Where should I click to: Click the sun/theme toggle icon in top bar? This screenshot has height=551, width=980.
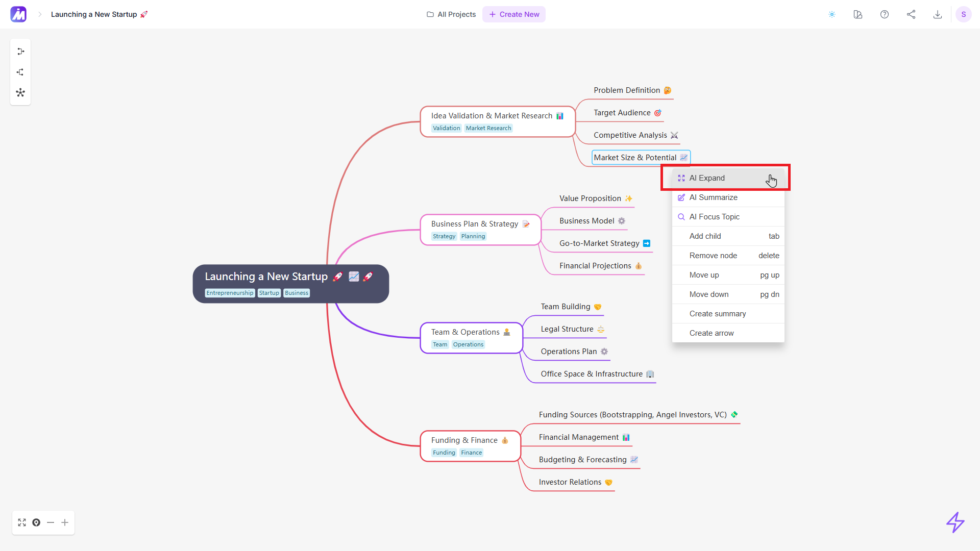832,14
